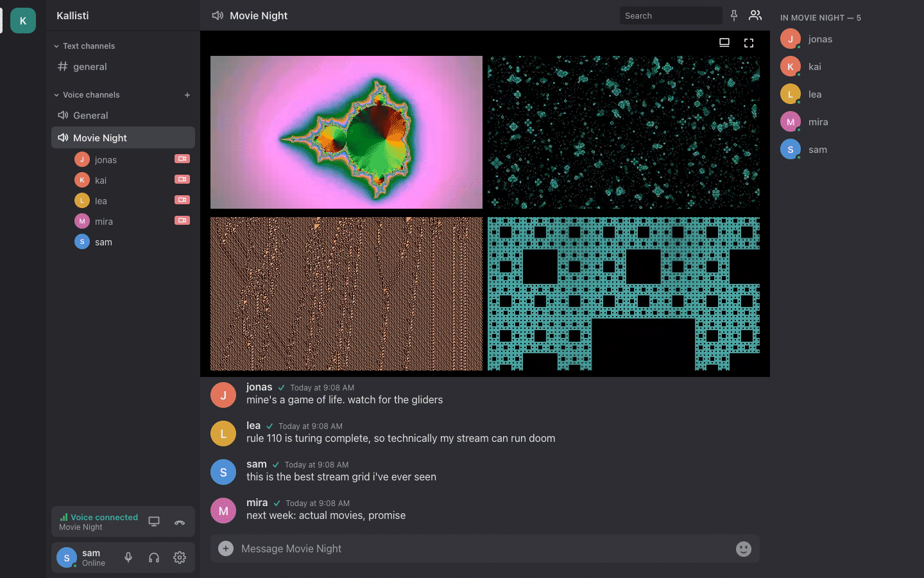Open the teal Sierpinski carpet stream tile

624,293
